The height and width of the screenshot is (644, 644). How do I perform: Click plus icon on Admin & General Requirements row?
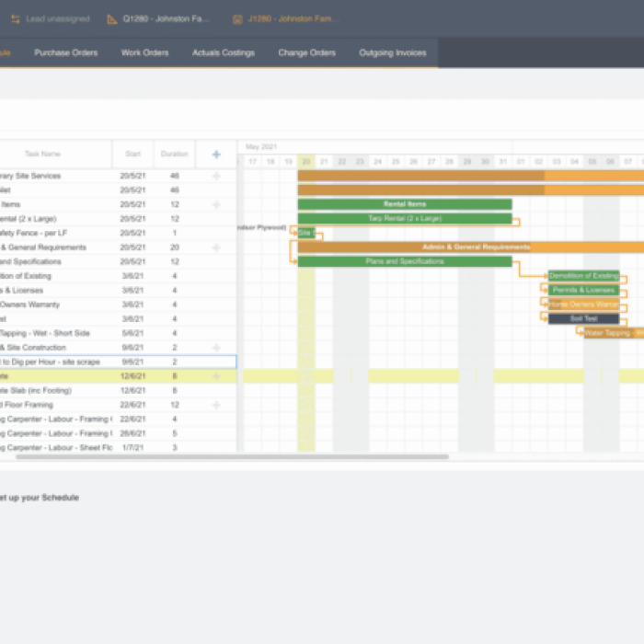pos(216,247)
